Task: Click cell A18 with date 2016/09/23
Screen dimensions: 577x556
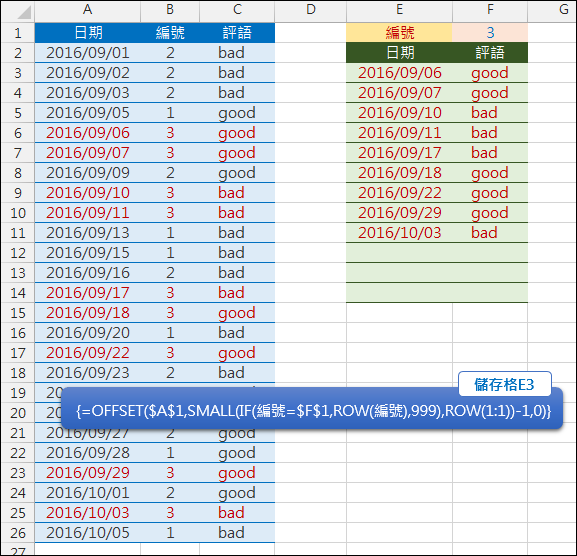Action: point(88,373)
